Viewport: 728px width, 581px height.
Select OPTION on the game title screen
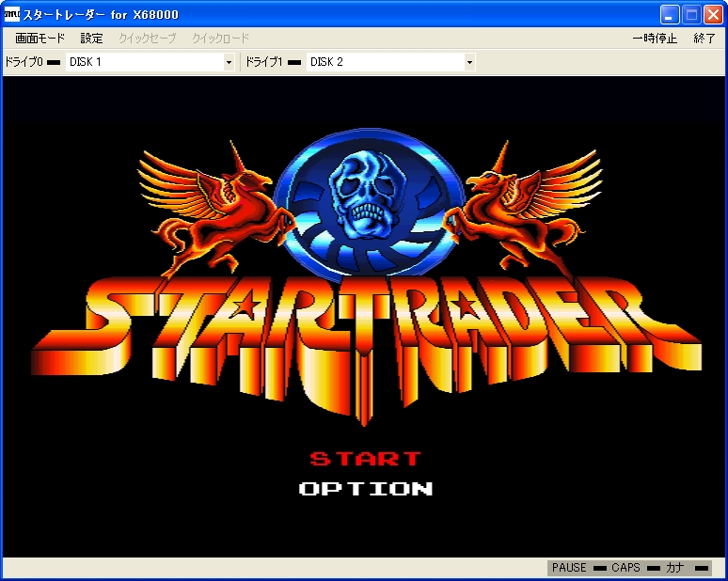366,488
